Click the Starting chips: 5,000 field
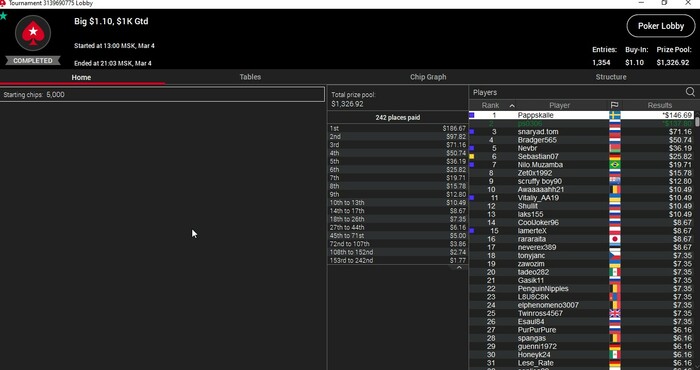700x370 pixels. 162,95
